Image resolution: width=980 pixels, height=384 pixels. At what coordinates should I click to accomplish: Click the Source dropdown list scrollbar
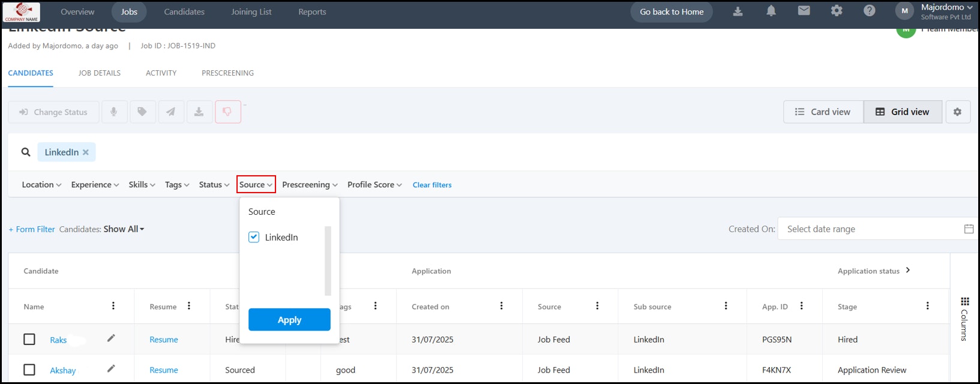click(x=328, y=261)
